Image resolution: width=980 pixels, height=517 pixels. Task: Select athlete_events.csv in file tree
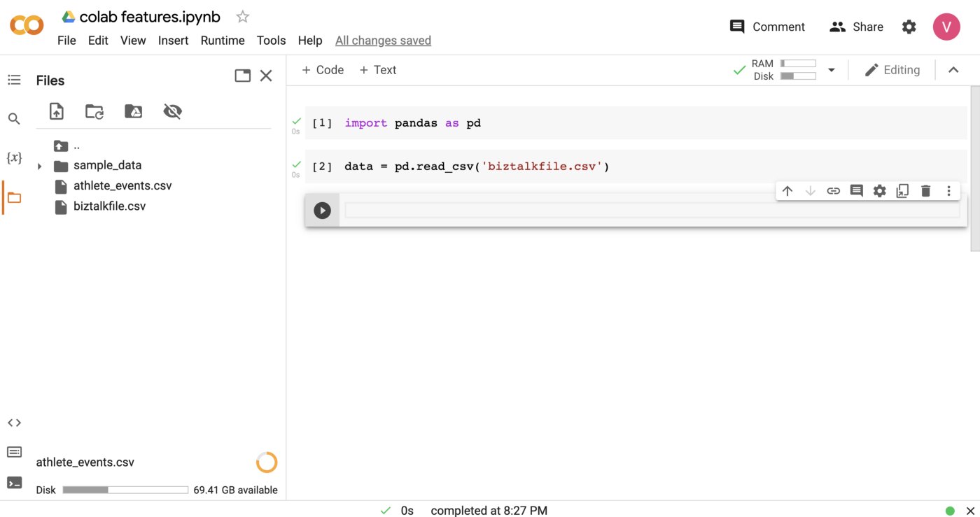click(122, 186)
